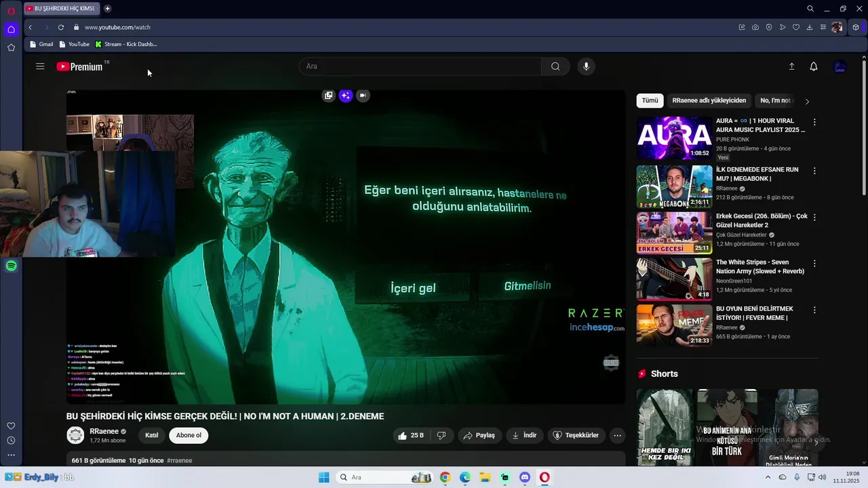This screenshot has width=868, height=488.
Task: Open the Gmail bookmark
Action: (41, 44)
